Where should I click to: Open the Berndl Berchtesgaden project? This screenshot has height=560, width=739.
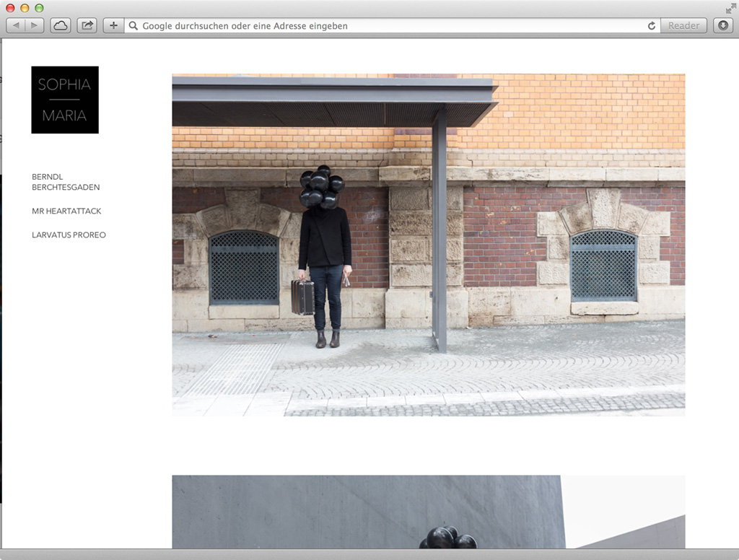pos(66,182)
